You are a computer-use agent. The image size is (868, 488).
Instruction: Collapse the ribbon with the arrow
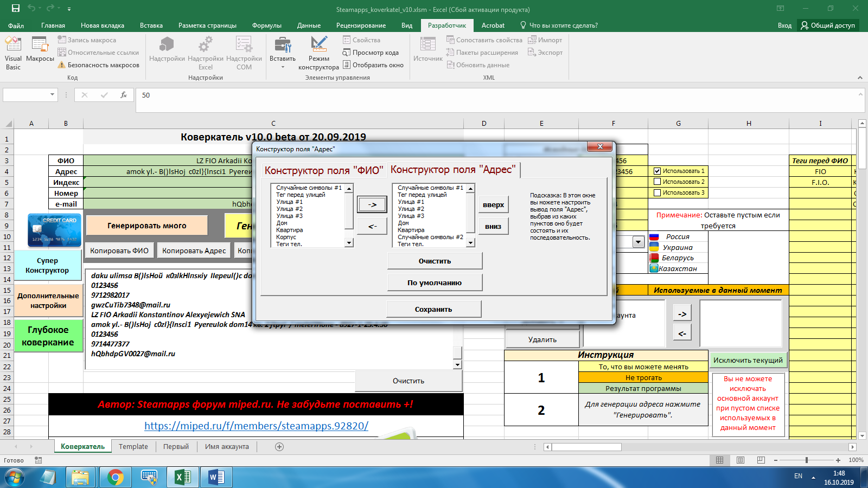[860, 78]
